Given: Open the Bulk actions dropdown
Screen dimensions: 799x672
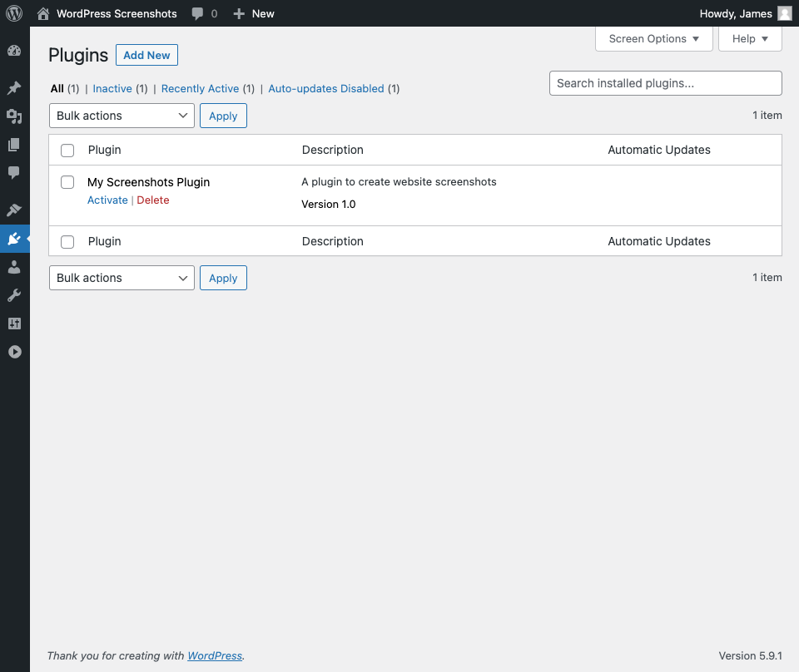Looking at the screenshot, I should (x=122, y=116).
